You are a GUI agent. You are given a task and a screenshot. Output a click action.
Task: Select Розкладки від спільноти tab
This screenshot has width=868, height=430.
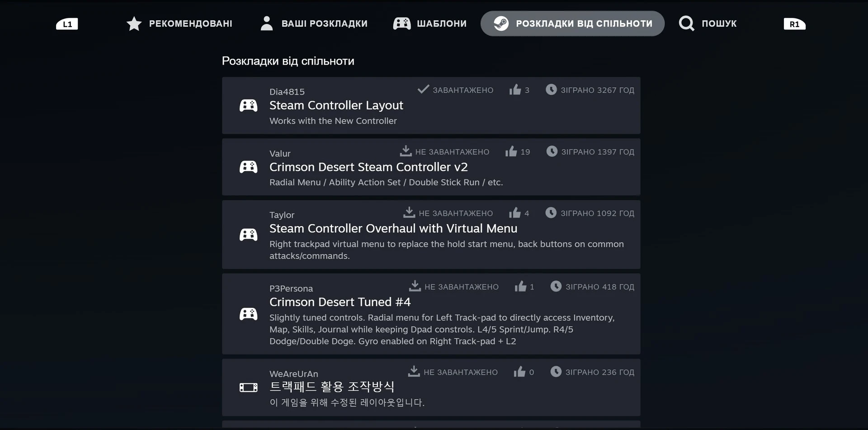572,24
